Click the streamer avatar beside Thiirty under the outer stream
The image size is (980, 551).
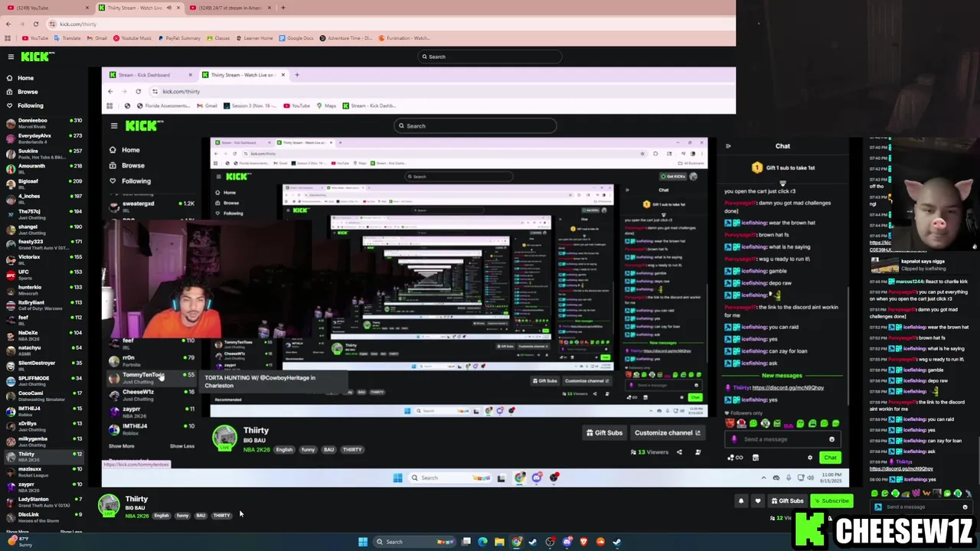[x=109, y=506]
